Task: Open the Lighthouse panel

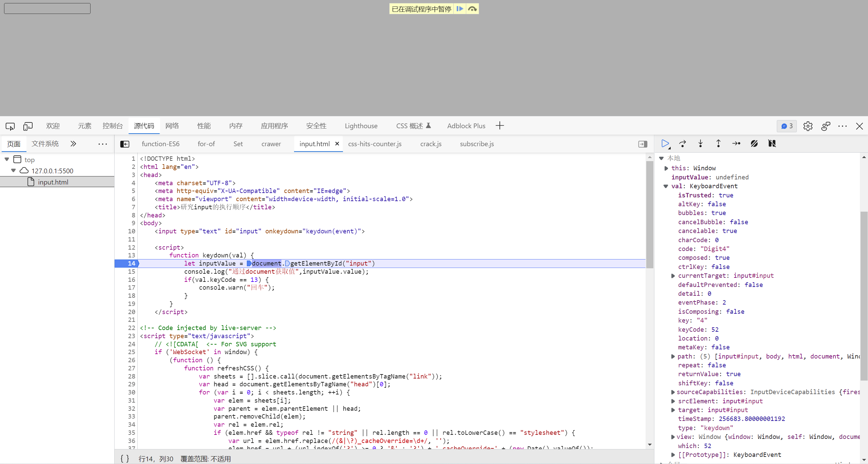Action: (361, 126)
